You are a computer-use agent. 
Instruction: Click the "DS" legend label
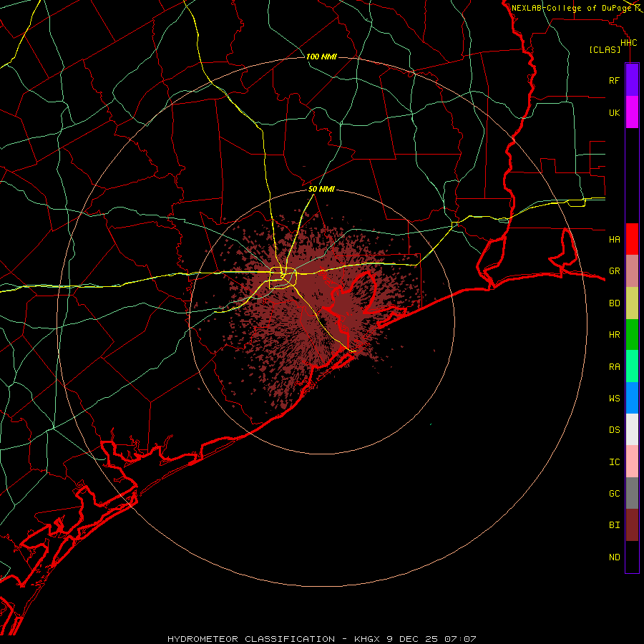[614, 430]
